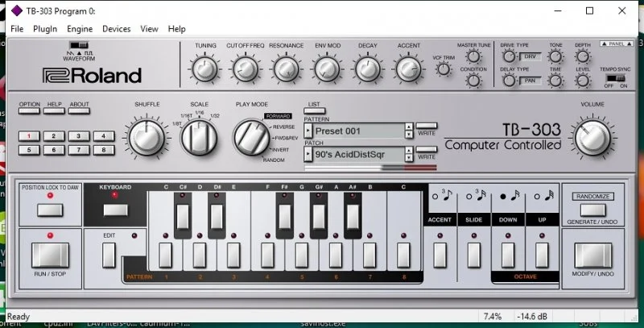Toggle the Tempo Sync switch
Screen dimensions: 644x328
pos(616,78)
